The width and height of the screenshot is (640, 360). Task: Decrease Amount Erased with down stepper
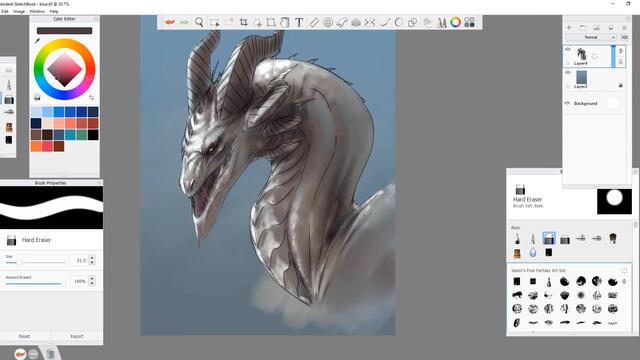(92, 283)
